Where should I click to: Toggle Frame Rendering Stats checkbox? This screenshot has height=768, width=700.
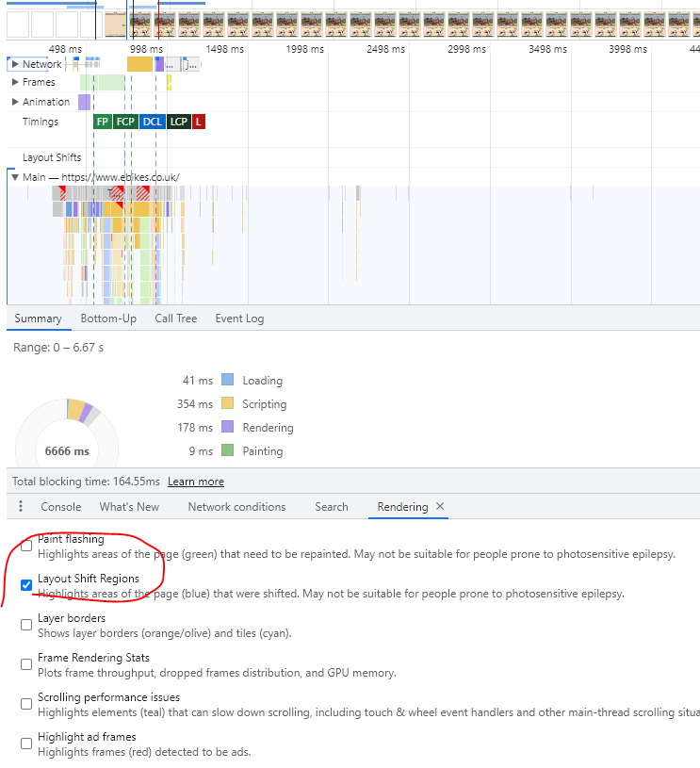pos(26,664)
